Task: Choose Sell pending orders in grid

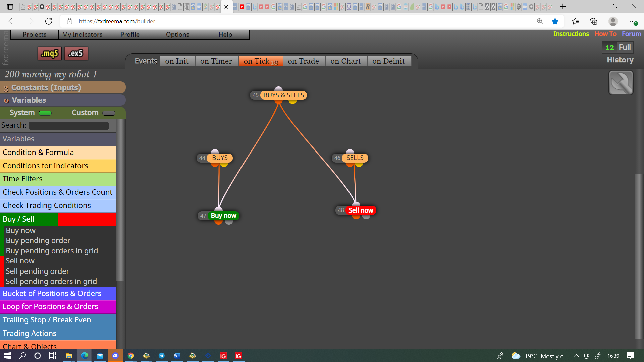Action: point(51,282)
